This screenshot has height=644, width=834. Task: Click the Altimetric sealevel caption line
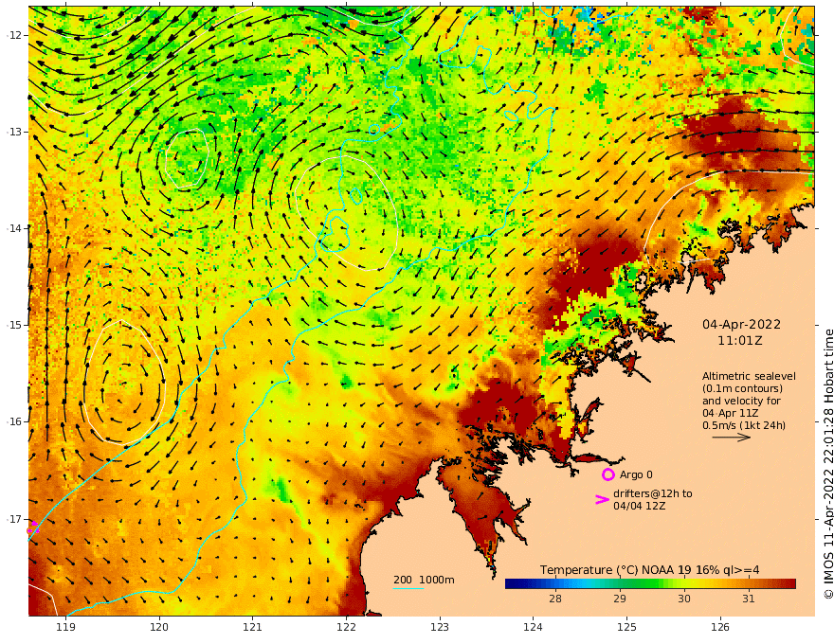point(749,376)
